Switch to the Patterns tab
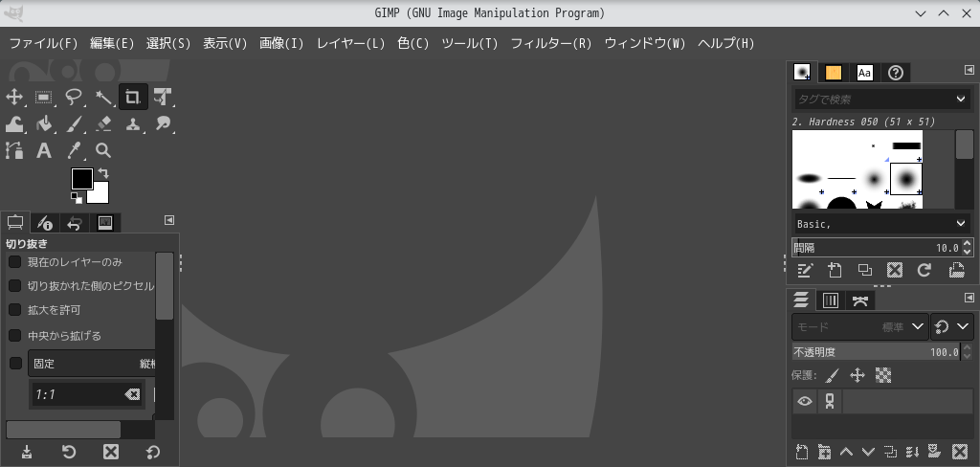 pyautogui.click(x=834, y=73)
